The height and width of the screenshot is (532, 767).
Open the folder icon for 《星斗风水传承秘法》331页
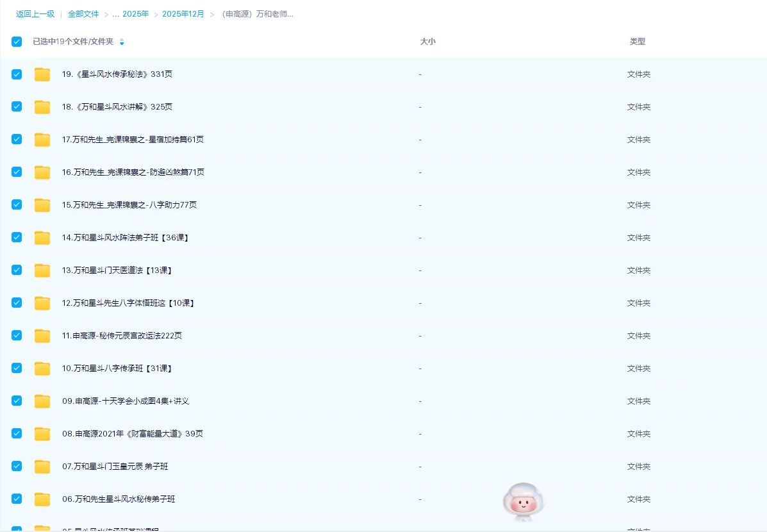click(42, 74)
